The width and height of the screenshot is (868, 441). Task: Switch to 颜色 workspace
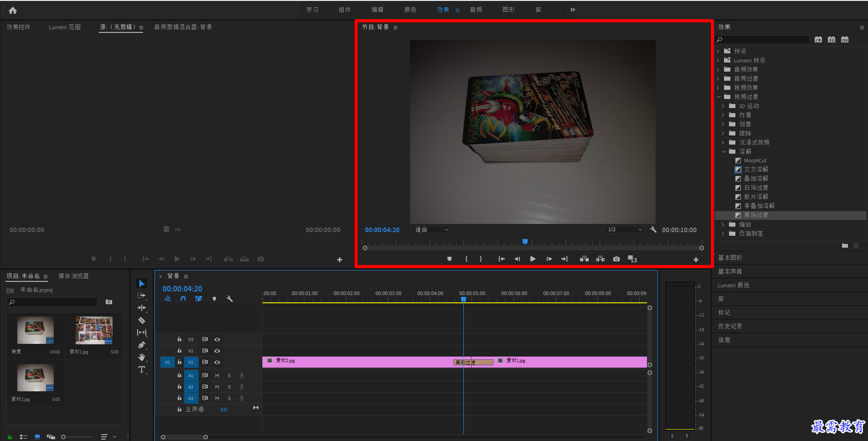(x=410, y=10)
